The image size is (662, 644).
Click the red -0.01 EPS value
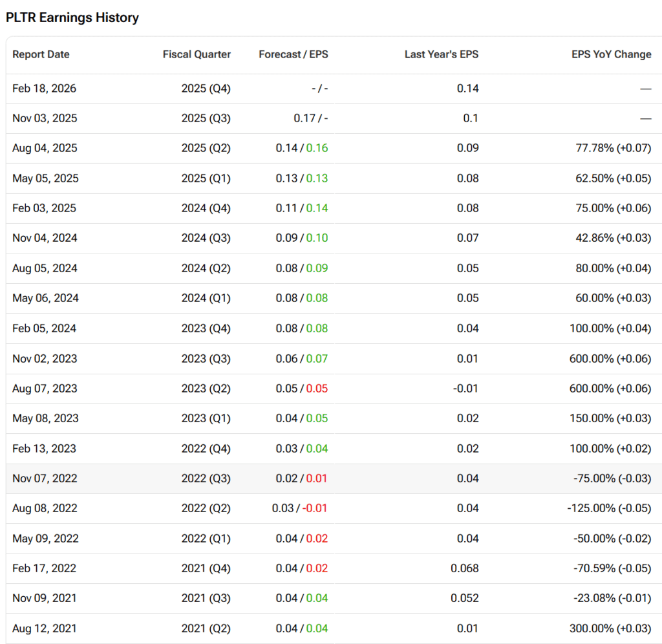coord(315,508)
